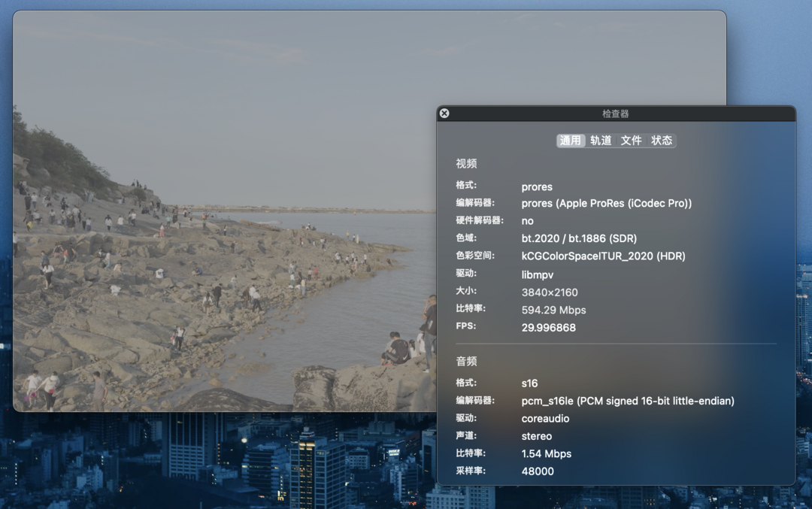Select the video codec value Apple ProRes
The image size is (812, 509).
606,203
